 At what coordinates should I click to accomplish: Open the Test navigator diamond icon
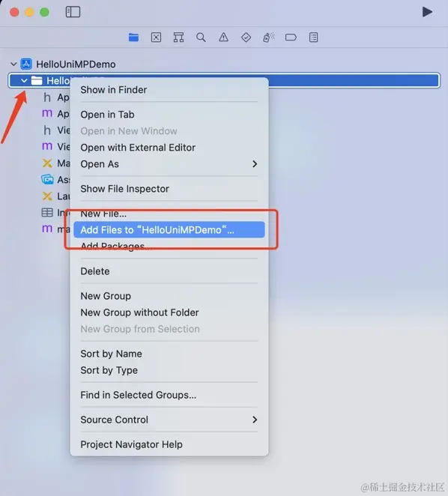246,37
